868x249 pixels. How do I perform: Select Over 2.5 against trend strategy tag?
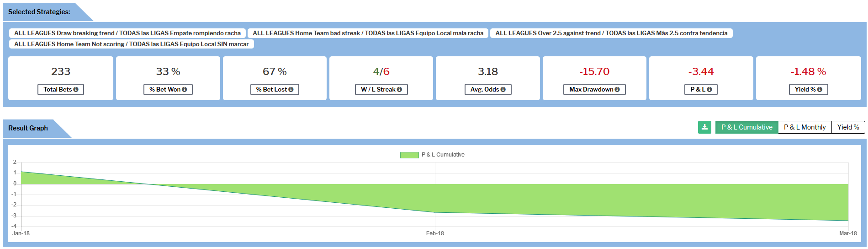tap(611, 33)
